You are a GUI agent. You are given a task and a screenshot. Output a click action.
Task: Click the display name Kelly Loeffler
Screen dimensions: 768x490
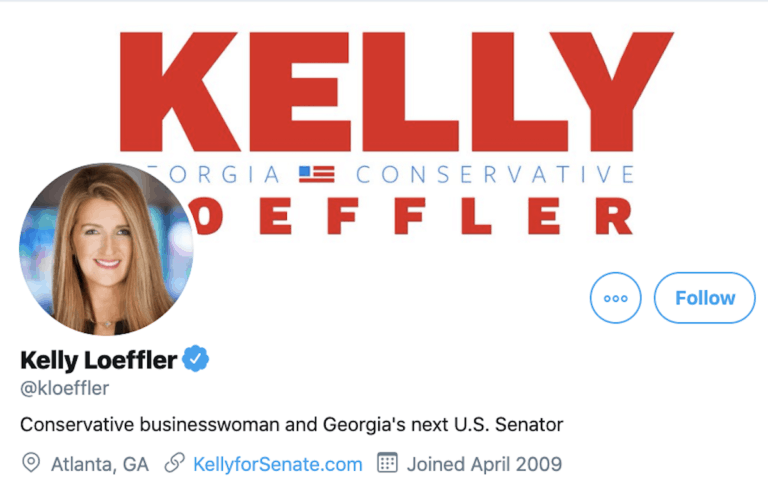(x=98, y=359)
